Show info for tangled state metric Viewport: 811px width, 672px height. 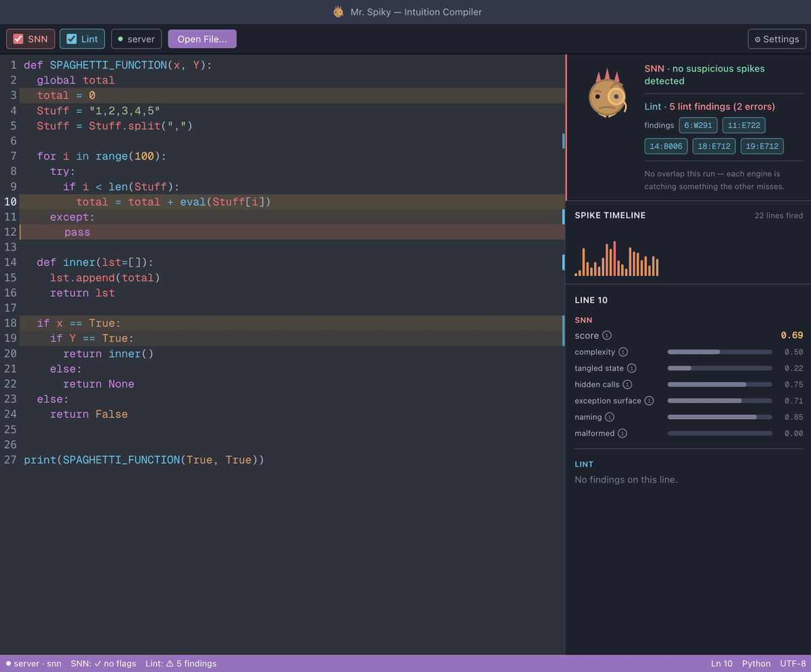click(x=631, y=368)
